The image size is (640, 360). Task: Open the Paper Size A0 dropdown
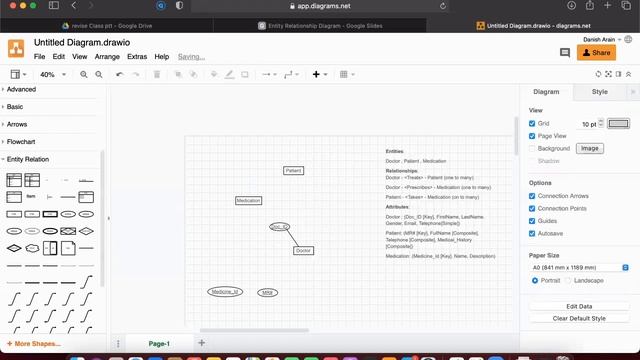point(580,267)
